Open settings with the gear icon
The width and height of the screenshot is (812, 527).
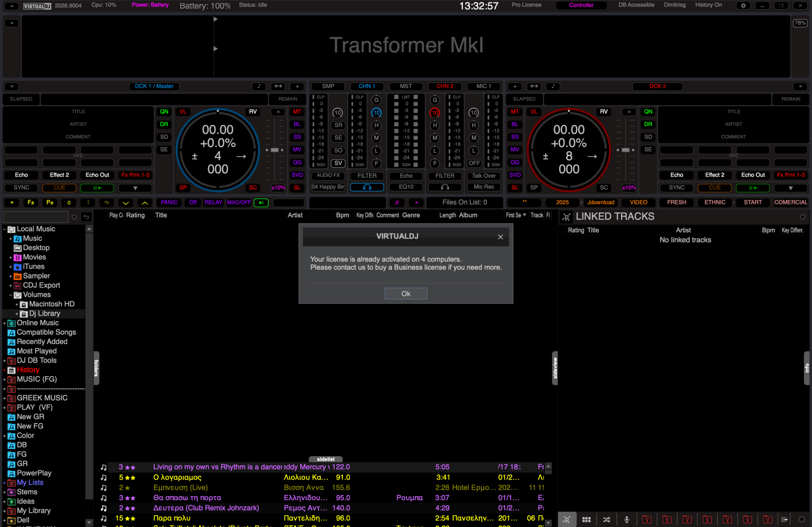[743, 5]
